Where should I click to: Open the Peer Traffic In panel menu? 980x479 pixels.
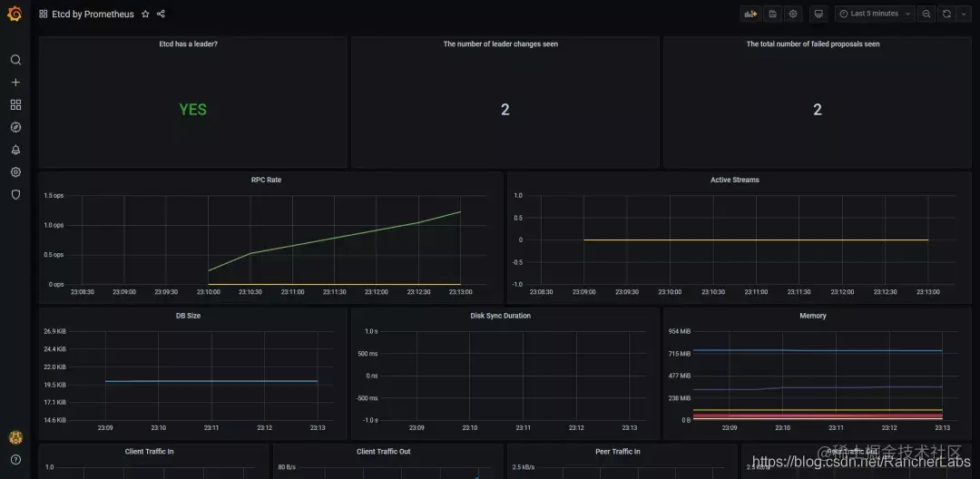point(618,452)
